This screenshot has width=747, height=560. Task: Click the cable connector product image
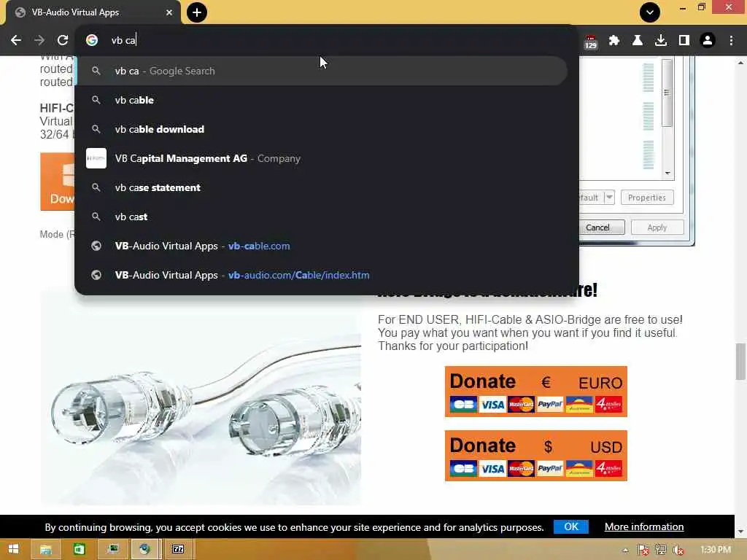201,400
